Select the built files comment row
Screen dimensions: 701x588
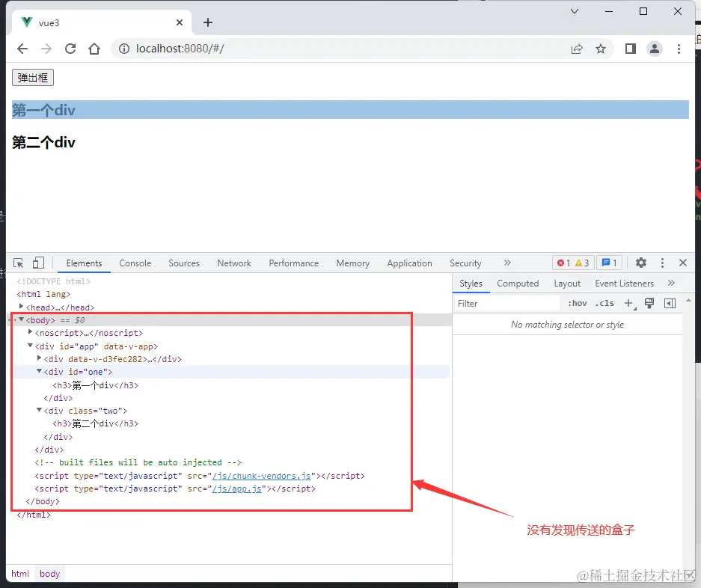pos(138,462)
